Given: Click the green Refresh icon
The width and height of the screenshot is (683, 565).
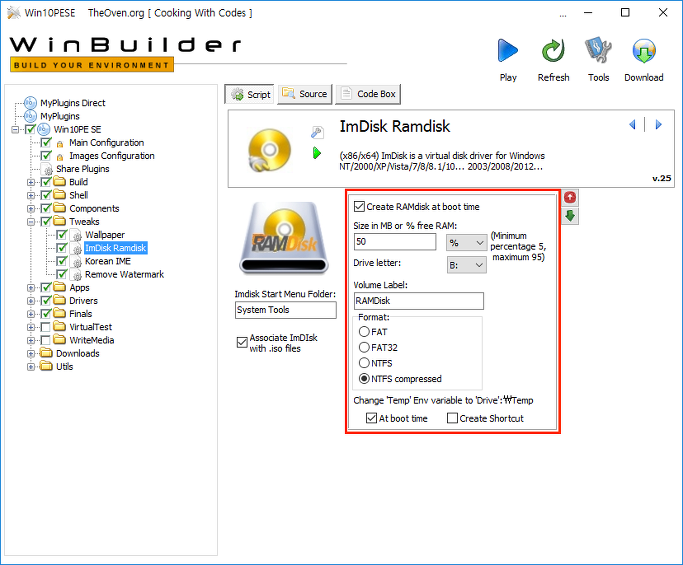Looking at the screenshot, I should 553,51.
